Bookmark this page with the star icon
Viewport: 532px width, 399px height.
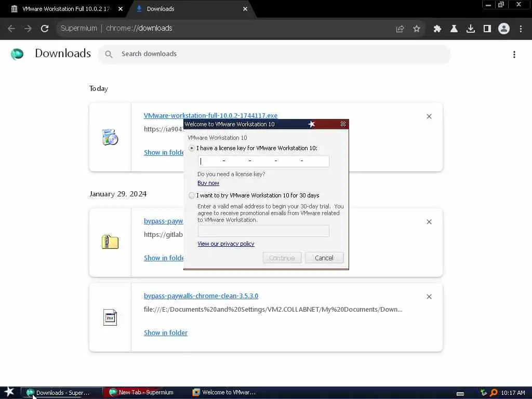(x=416, y=29)
